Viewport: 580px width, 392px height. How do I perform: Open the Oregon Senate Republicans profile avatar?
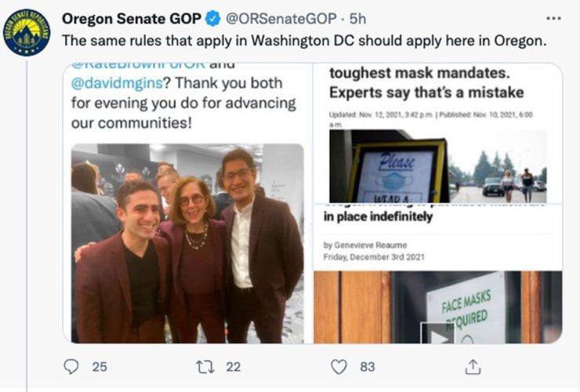[x=27, y=32]
